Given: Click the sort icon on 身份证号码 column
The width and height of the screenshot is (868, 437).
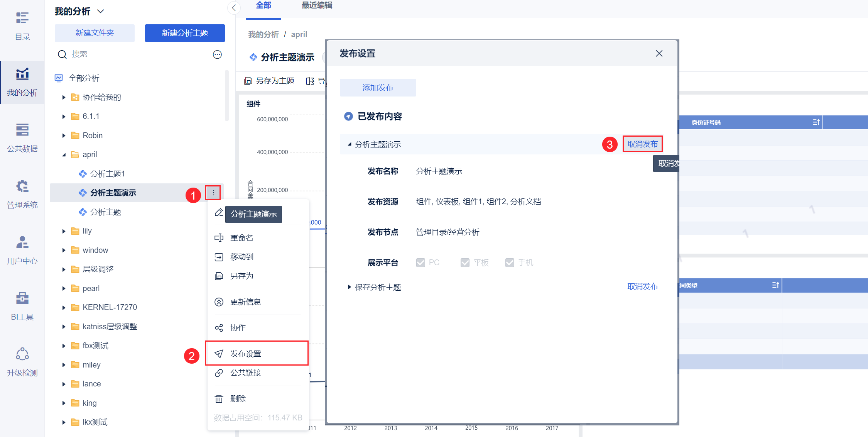Looking at the screenshot, I should (x=816, y=122).
